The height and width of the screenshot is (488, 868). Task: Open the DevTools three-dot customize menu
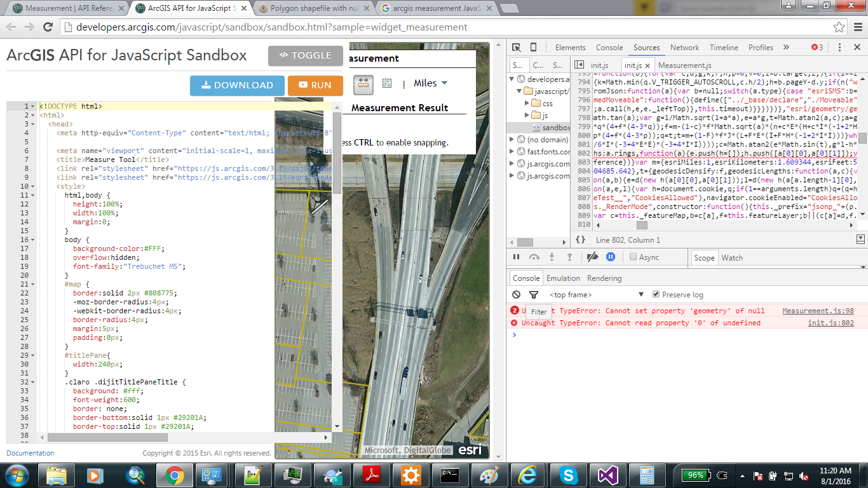click(x=839, y=48)
